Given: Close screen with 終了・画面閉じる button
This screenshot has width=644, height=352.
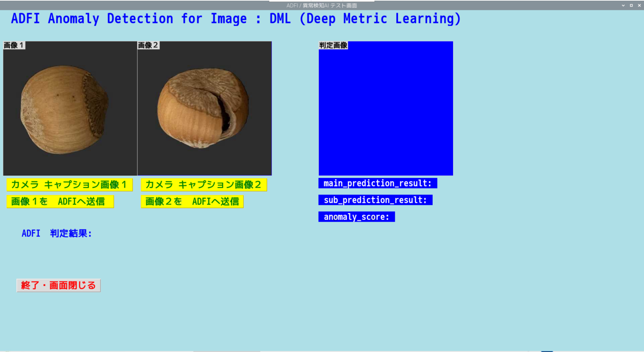Looking at the screenshot, I should pyautogui.click(x=59, y=285).
